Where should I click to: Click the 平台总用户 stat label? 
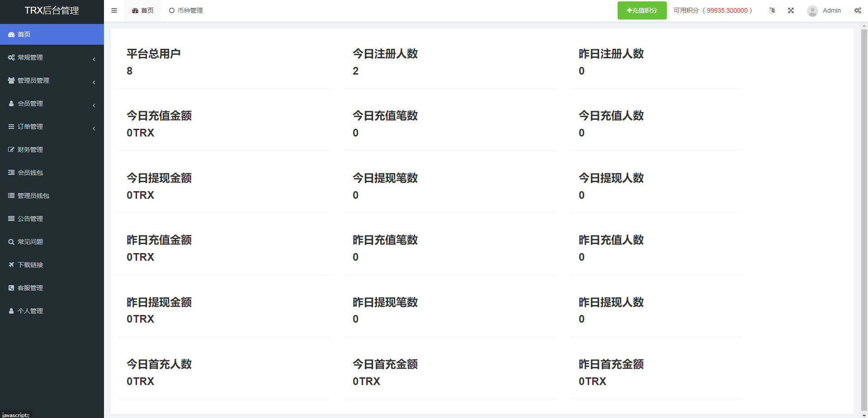[154, 54]
